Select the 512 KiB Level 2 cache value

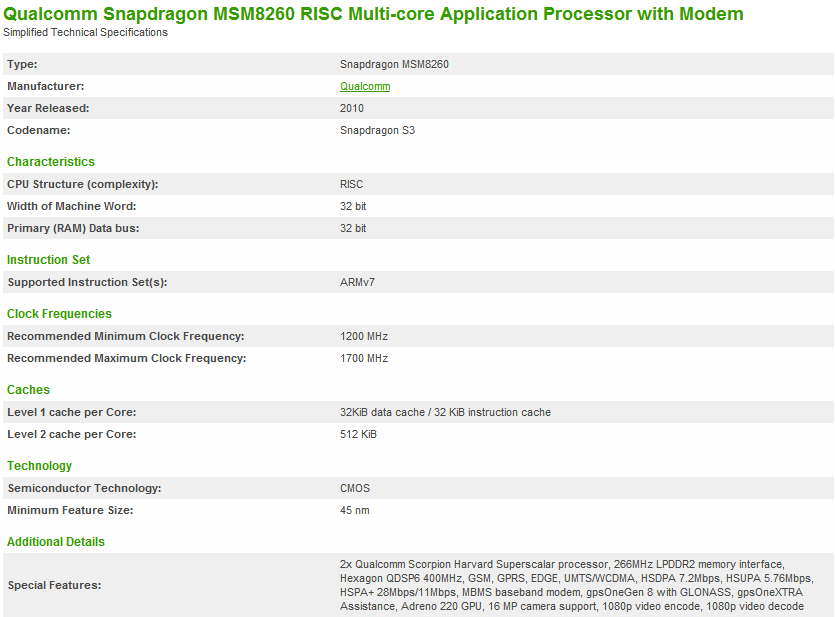click(358, 434)
